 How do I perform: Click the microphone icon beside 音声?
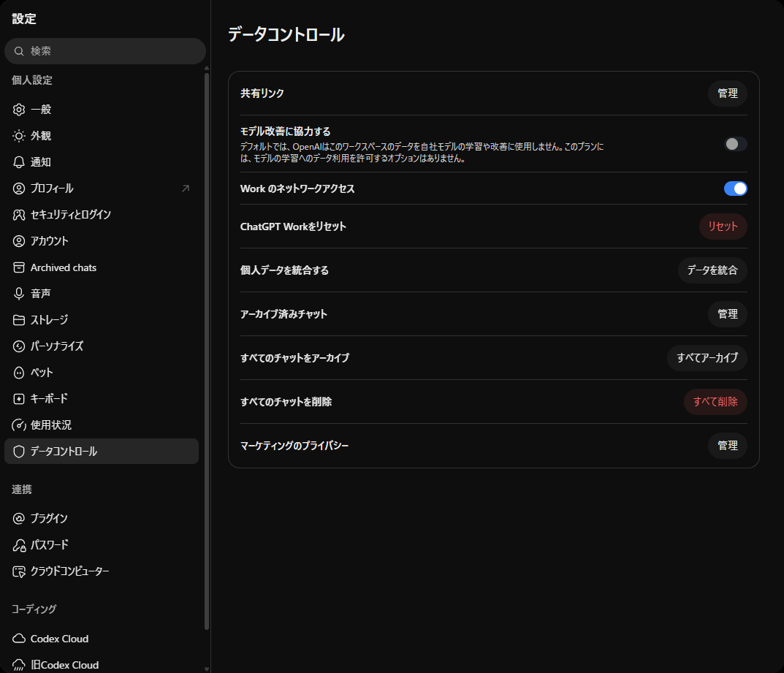click(x=19, y=294)
